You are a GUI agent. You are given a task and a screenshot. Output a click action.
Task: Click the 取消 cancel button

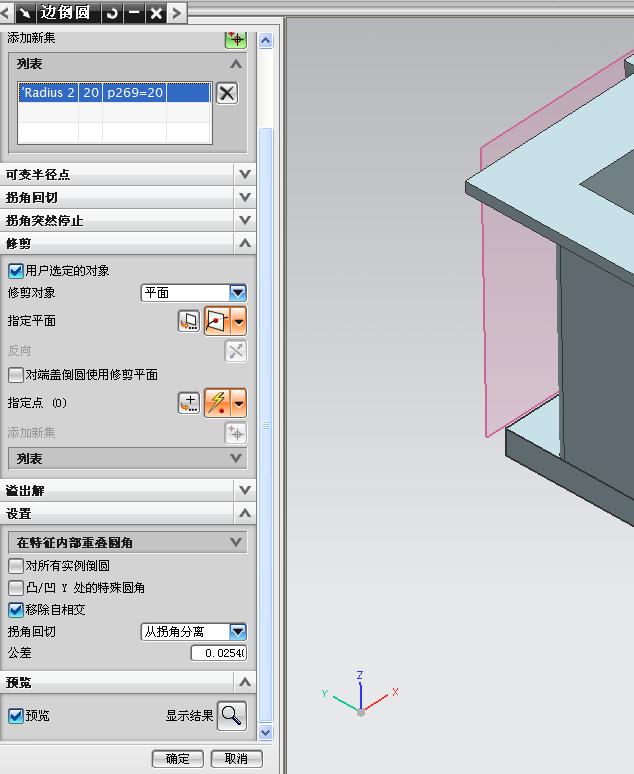click(x=237, y=759)
